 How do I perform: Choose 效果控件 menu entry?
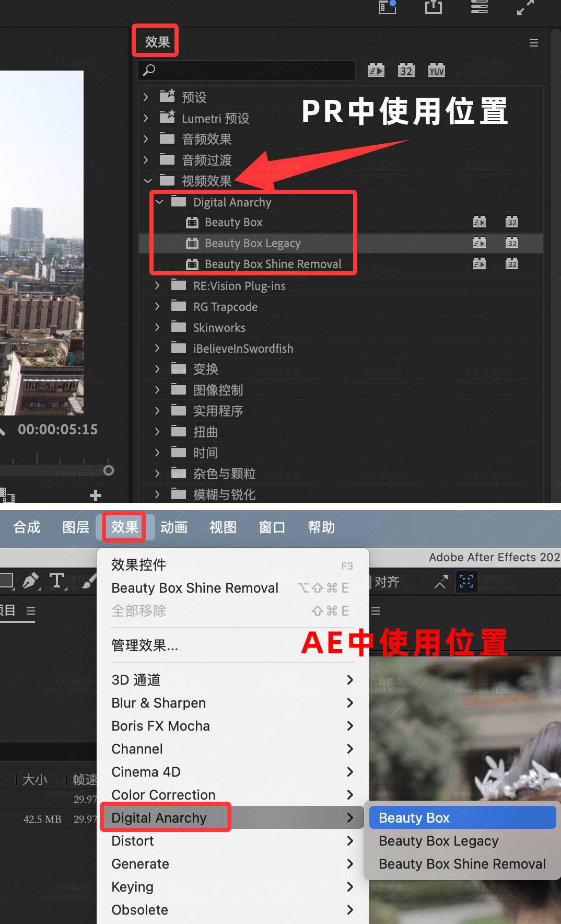(x=233, y=565)
